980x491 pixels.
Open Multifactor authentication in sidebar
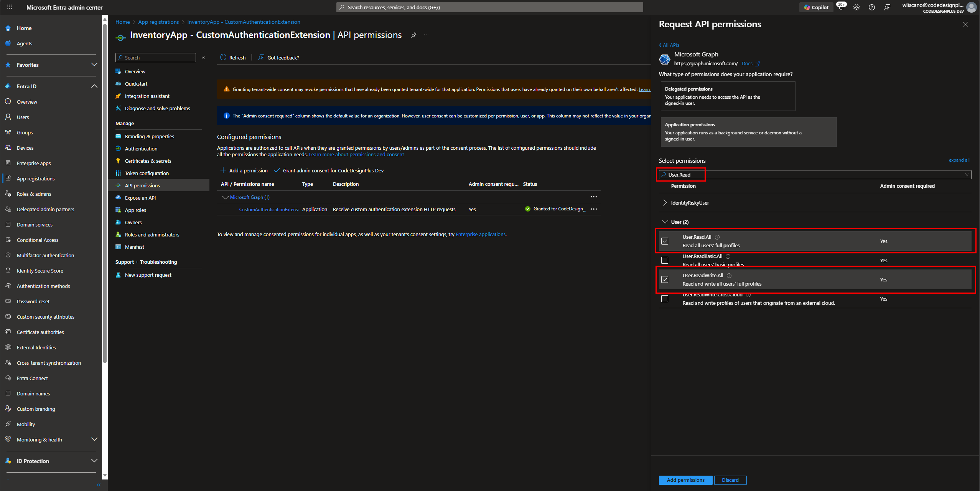[45, 255]
